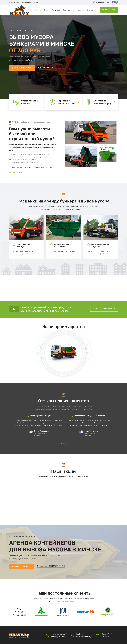Click quote icon by 'Обязательные и надежные партнеры'

click(x=71, y=416)
